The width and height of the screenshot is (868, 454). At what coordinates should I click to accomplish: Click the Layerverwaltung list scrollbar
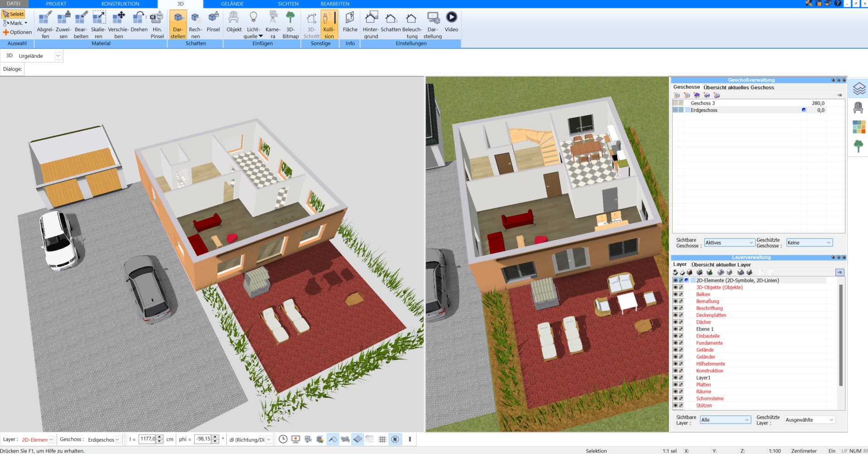click(840, 335)
